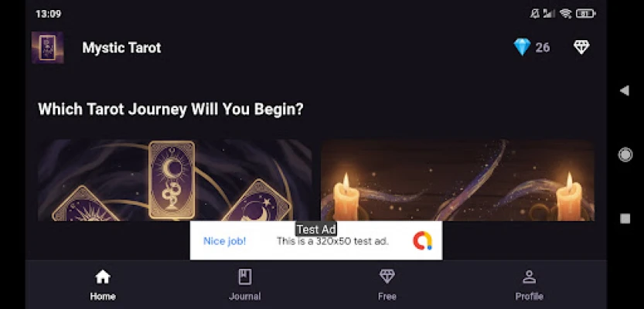Click the Nice job! link in ad
The image size is (644, 309).
pos(225,241)
